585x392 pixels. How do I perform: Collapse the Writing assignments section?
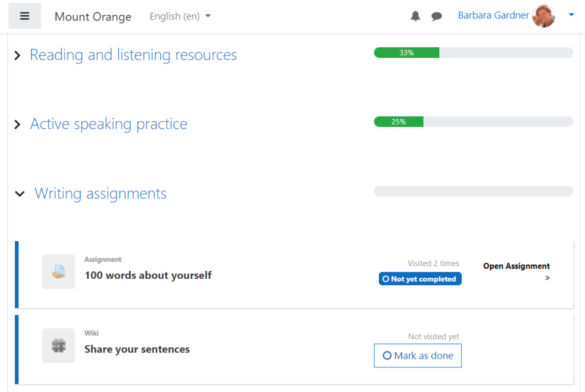(x=20, y=194)
